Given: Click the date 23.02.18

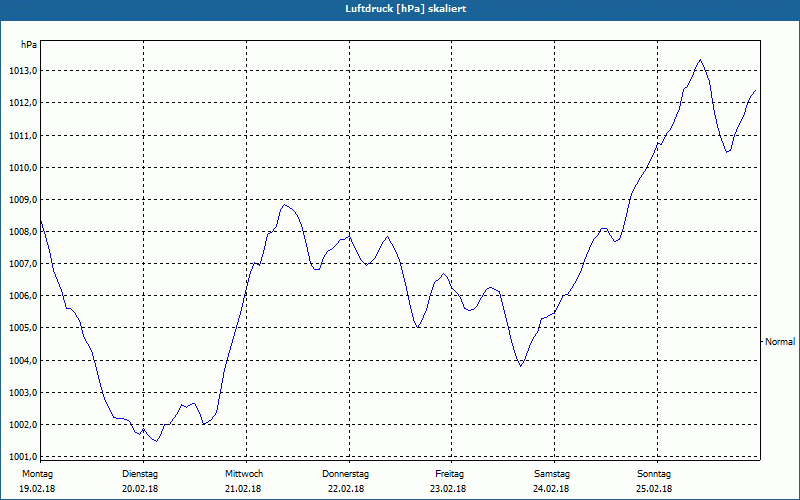Looking at the screenshot, I should pyautogui.click(x=448, y=489).
